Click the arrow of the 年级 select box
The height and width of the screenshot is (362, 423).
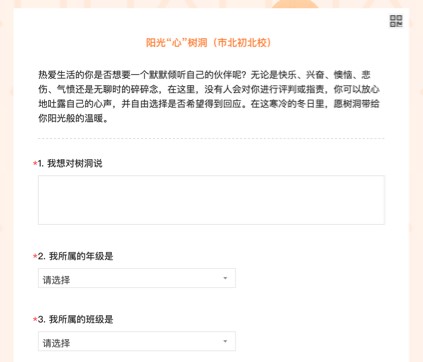pyautogui.click(x=225, y=278)
